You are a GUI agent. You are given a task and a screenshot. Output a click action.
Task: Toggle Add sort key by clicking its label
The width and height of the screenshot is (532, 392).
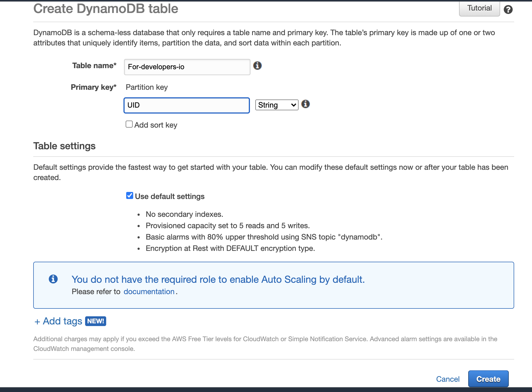tap(156, 125)
